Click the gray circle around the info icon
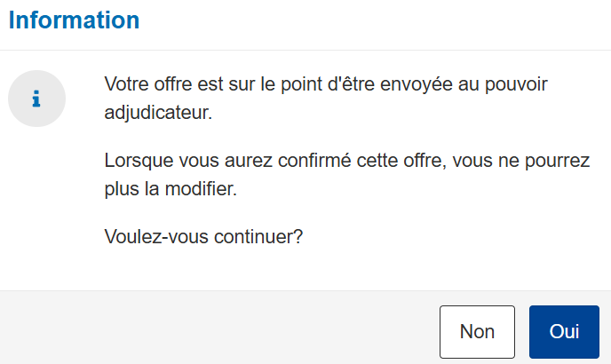 coord(36,99)
